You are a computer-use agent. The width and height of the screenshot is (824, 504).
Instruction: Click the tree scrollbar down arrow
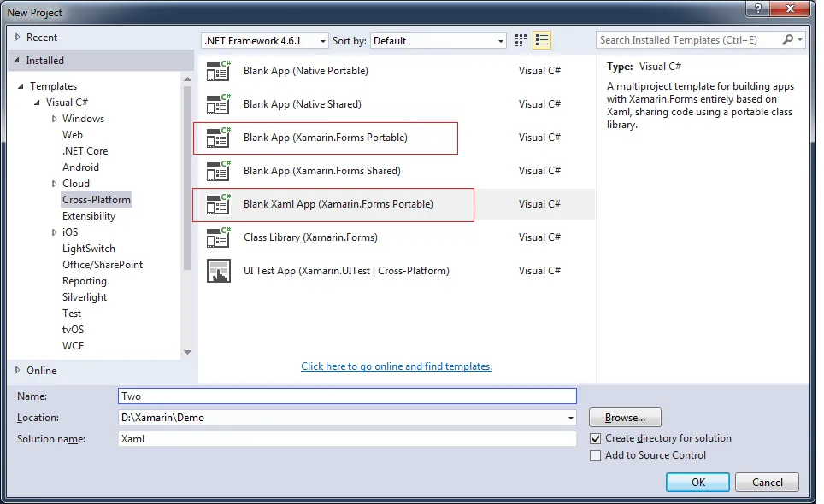click(187, 352)
